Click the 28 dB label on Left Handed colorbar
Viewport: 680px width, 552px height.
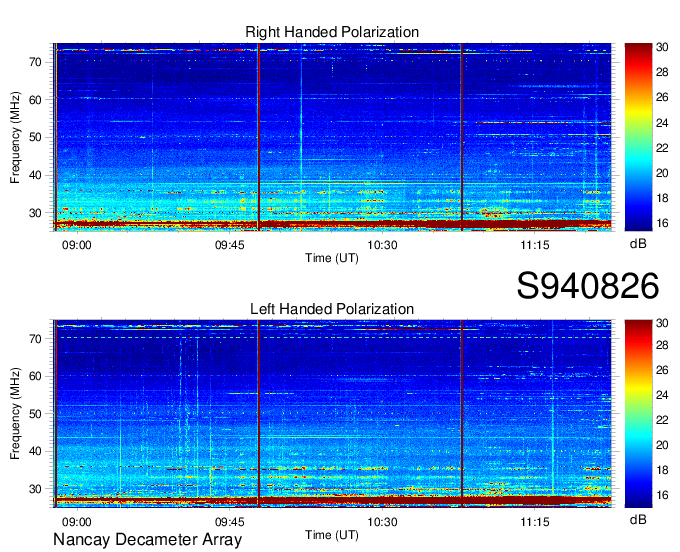(662, 345)
